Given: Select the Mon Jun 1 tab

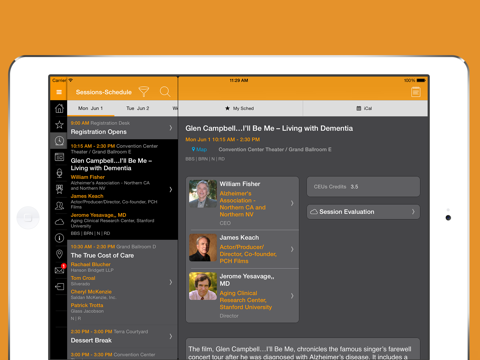Looking at the screenshot, I should click(90, 108).
